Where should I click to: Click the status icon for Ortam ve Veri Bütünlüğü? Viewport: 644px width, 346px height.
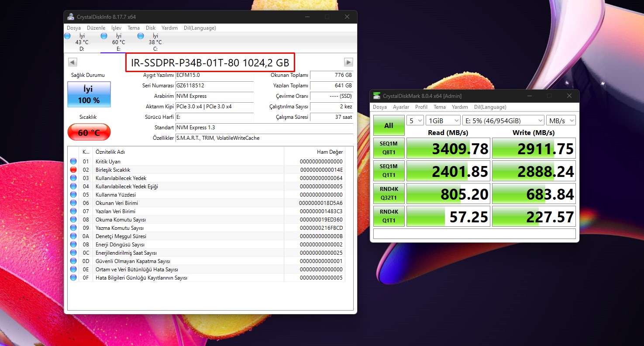(73, 270)
